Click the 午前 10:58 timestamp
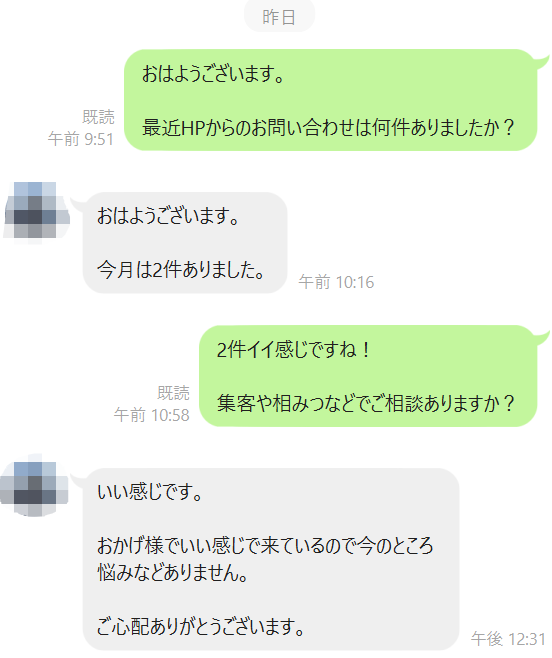 click(152, 415)
